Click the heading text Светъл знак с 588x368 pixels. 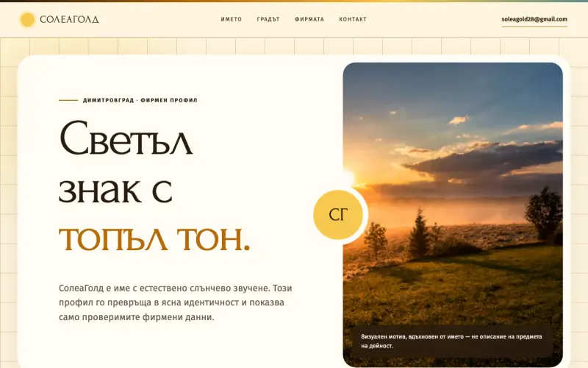click(x=126, y=163)
